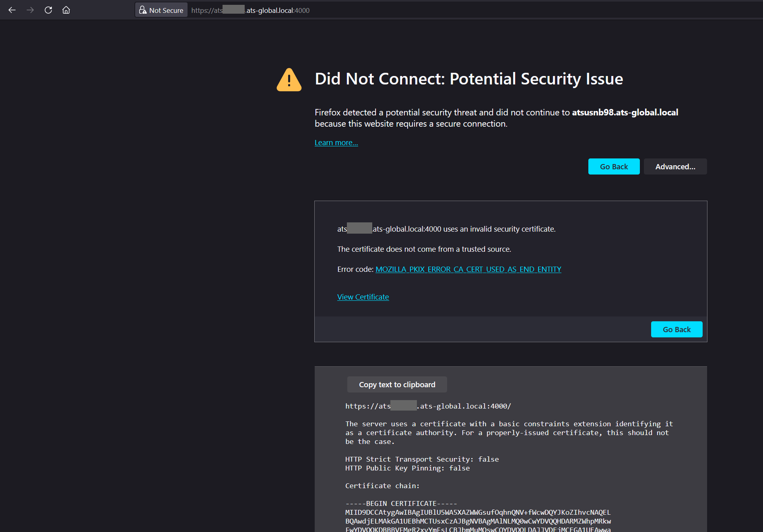Click Copy text to clipboard
Screen dimensions: 763x532
coord(397,384)
